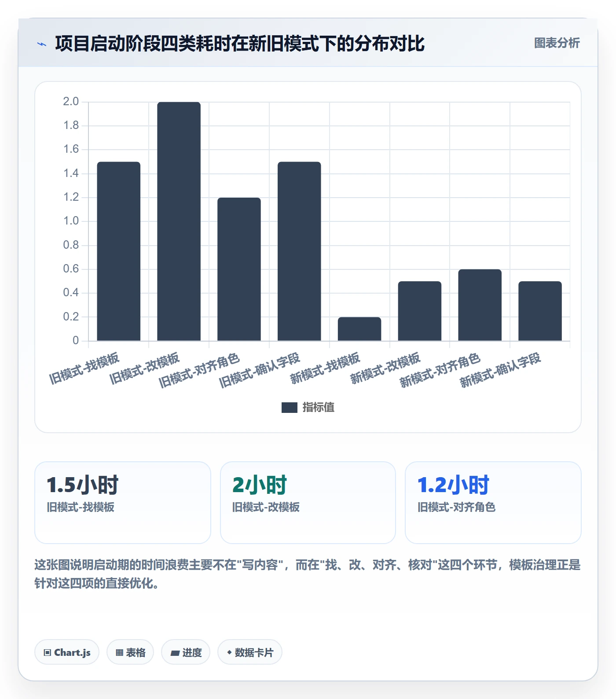616x699 pixels.
Task: Click the 旧模式-找模板 caption under 1.5小时
Action: (x=81, y=507)
